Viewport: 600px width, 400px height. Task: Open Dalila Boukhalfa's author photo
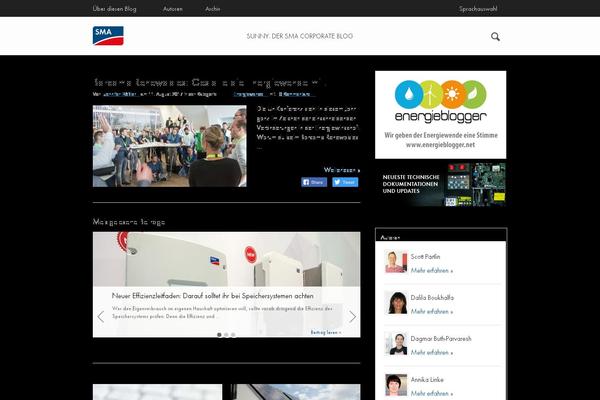pyautogui.click(x=396, y=304)
